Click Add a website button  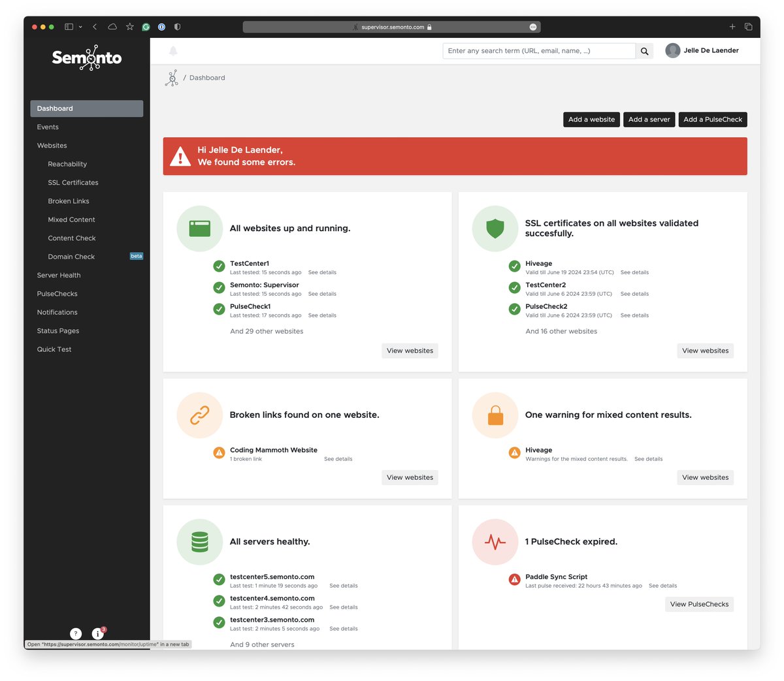click(591, 119)
